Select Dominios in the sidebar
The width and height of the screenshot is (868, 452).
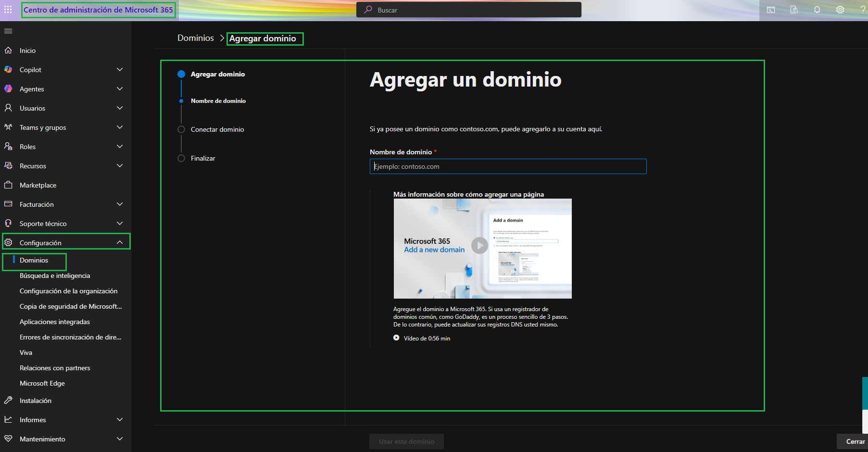34,260
